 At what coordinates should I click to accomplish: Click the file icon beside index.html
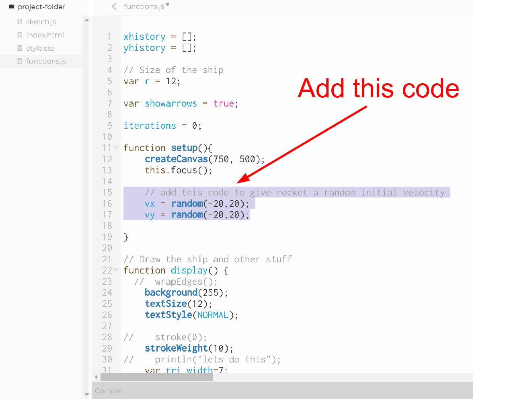[x=20, y=35]
